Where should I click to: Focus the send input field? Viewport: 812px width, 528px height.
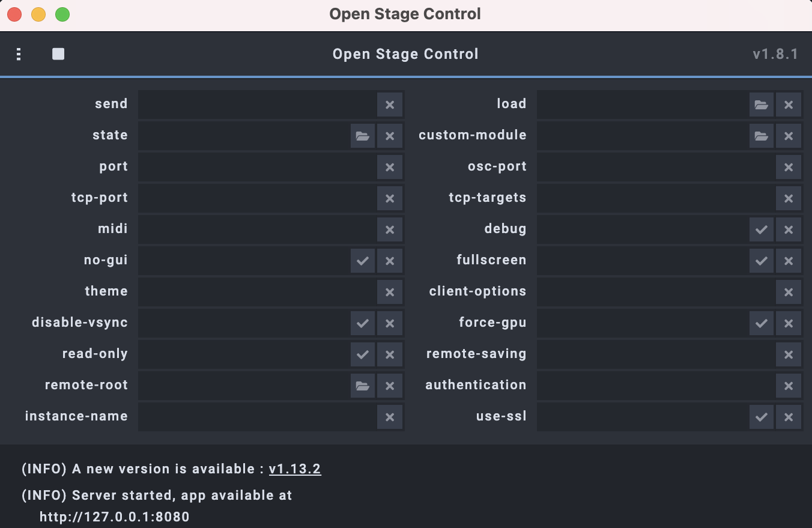(x=257, y=105)
